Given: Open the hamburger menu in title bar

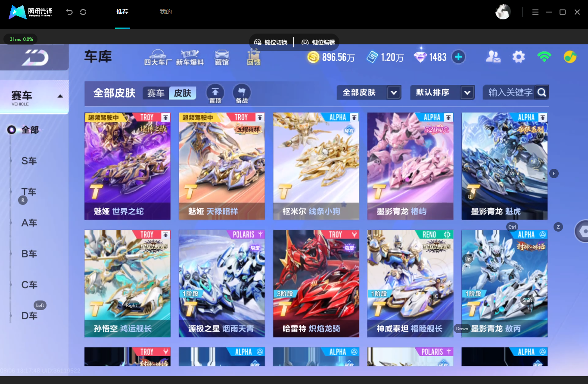Looking at the screenshot, I should pyautogui.click(x=535, y=12).
